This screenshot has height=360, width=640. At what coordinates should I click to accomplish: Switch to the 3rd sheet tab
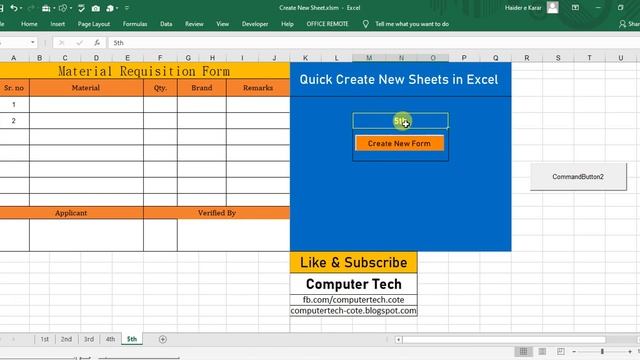tap(89, 339)
